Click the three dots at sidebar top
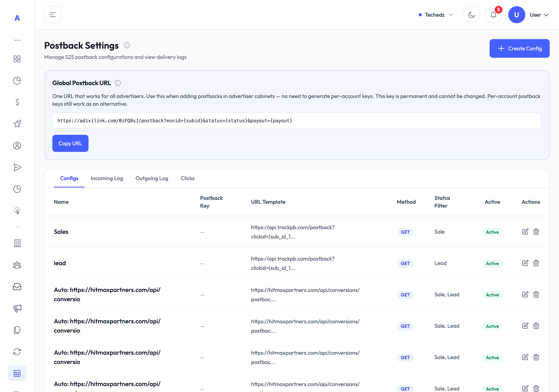Viewport: 559px width, 392px height. tap(17, 40)
